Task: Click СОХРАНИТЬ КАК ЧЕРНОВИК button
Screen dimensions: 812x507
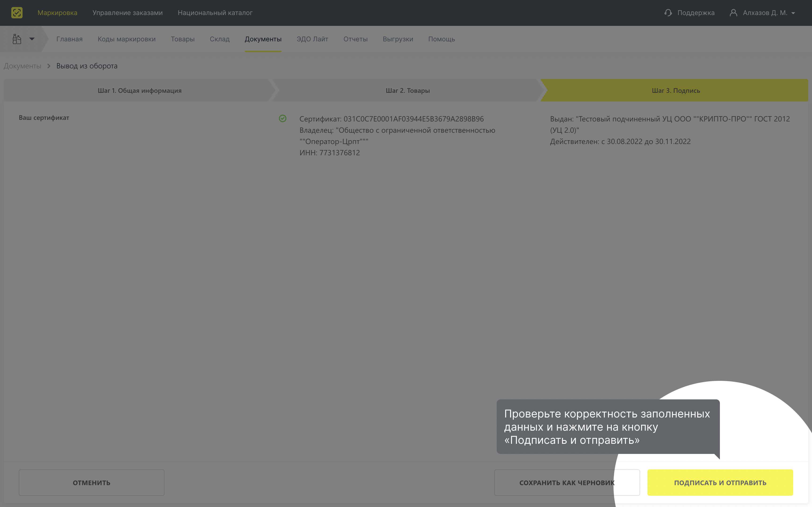Action: pos(566,482)
